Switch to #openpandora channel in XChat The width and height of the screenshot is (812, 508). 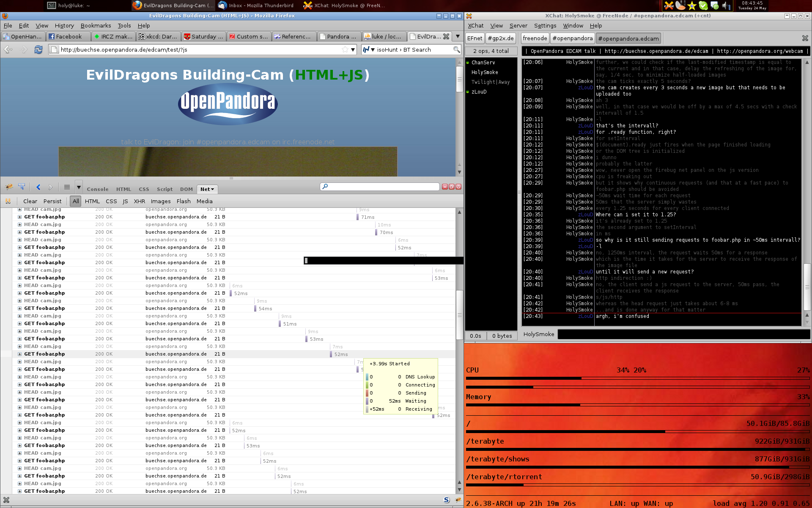[x=573, y=39]
